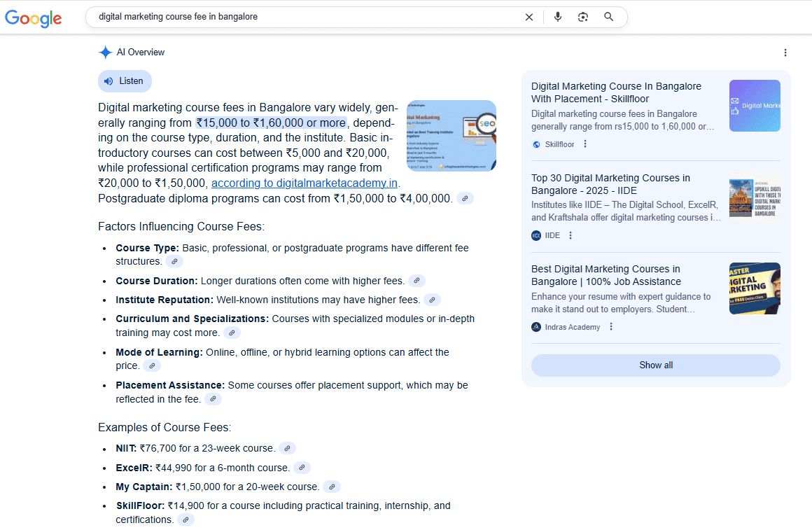
Task: Click the NIIT ₹76,700 fee line
Action: coord(195,448)
